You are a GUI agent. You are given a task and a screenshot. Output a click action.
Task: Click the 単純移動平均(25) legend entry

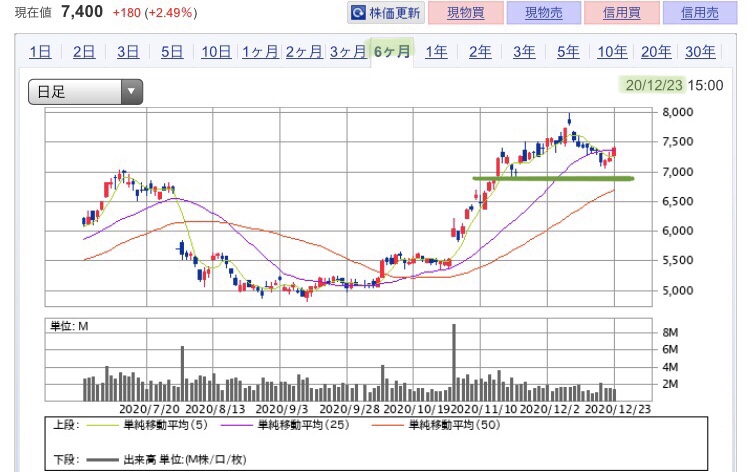[x=285, y=425]
